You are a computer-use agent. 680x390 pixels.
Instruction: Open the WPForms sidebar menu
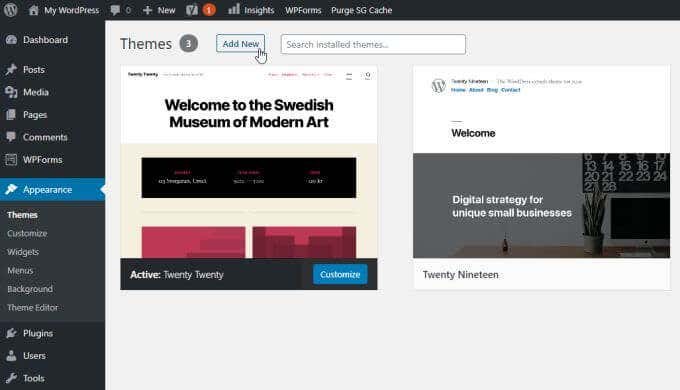coord(42,160)
